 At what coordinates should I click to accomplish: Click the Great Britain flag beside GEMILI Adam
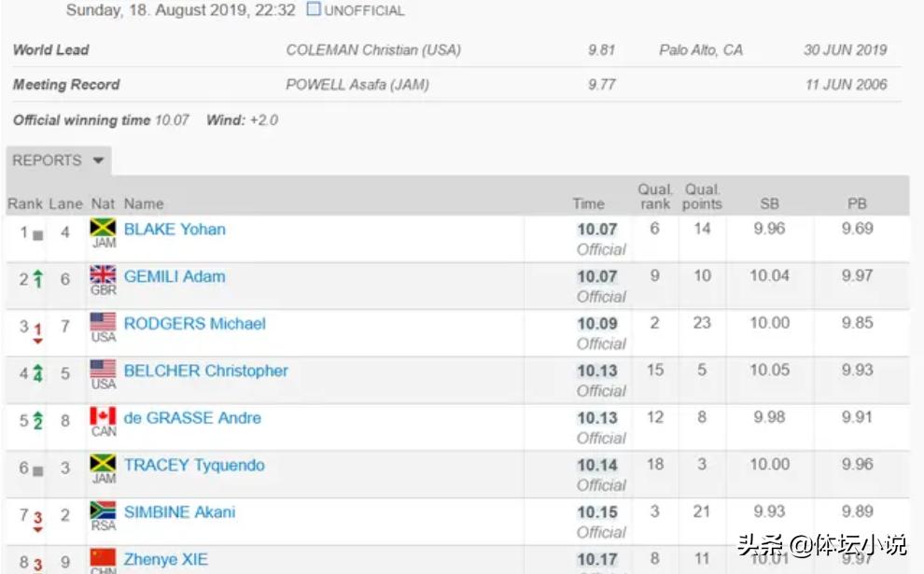tap(103, 274)
